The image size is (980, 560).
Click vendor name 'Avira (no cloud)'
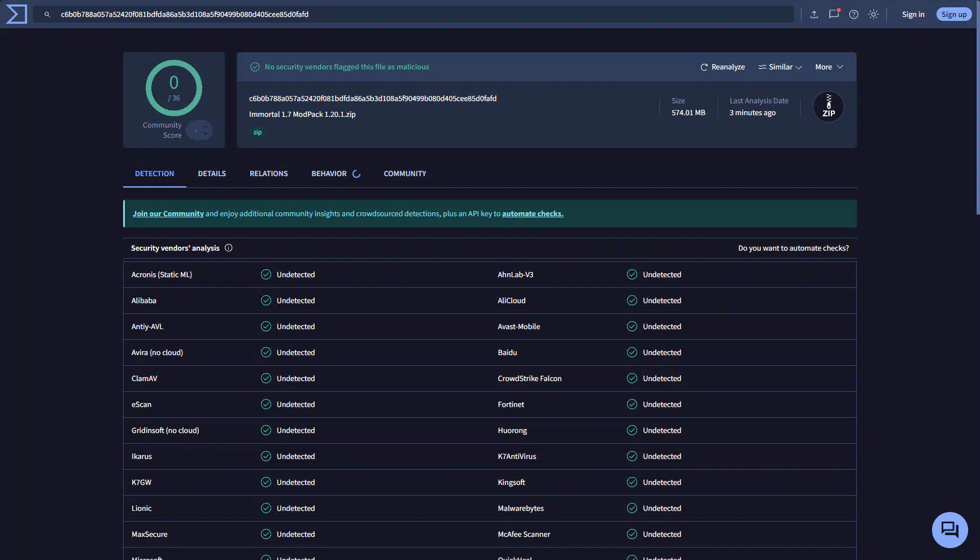tap(157, 353)
